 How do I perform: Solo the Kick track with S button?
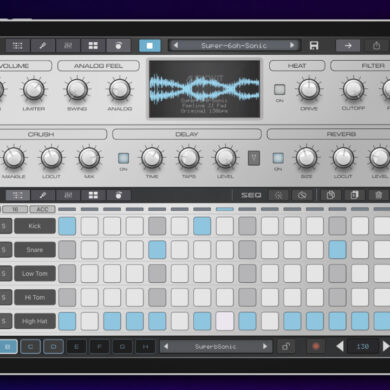4,226
